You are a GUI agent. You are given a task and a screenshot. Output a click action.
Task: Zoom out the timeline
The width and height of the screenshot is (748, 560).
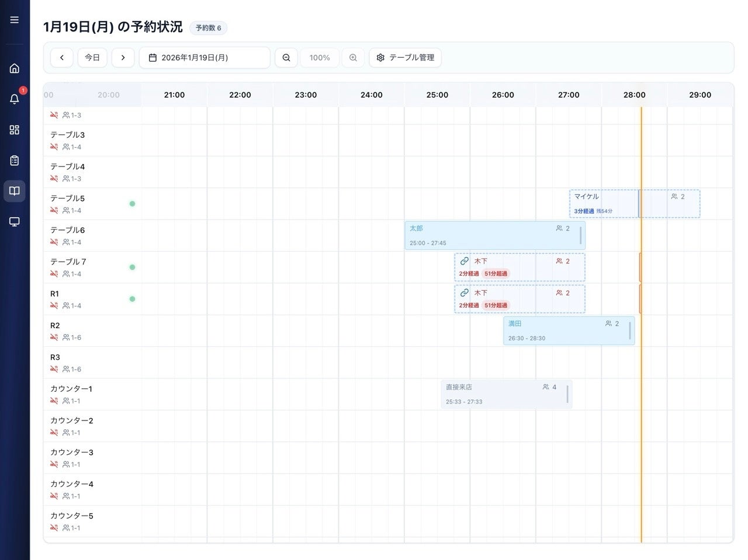286,58
